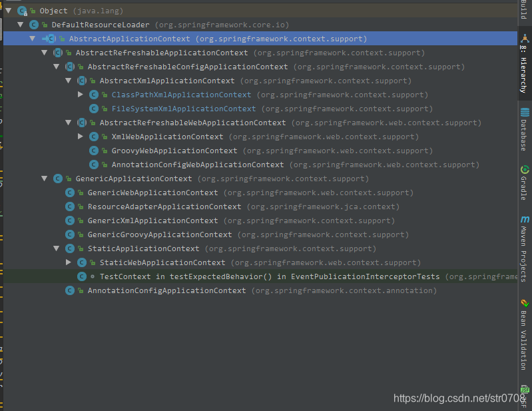Click ResourceAdapterApplicationContext class icon
Image resolution: width=532 pixels, height=411 pixels.
70,206
